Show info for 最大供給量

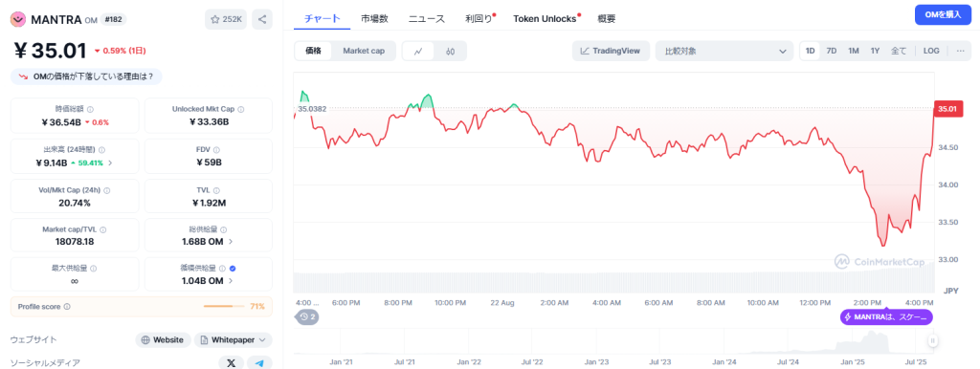tap(93, 269)
